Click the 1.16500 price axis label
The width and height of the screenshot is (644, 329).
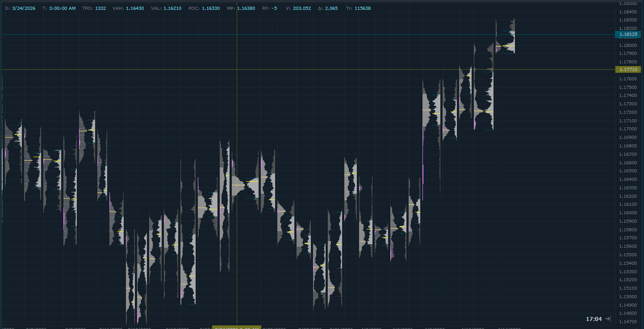point(627,171)
